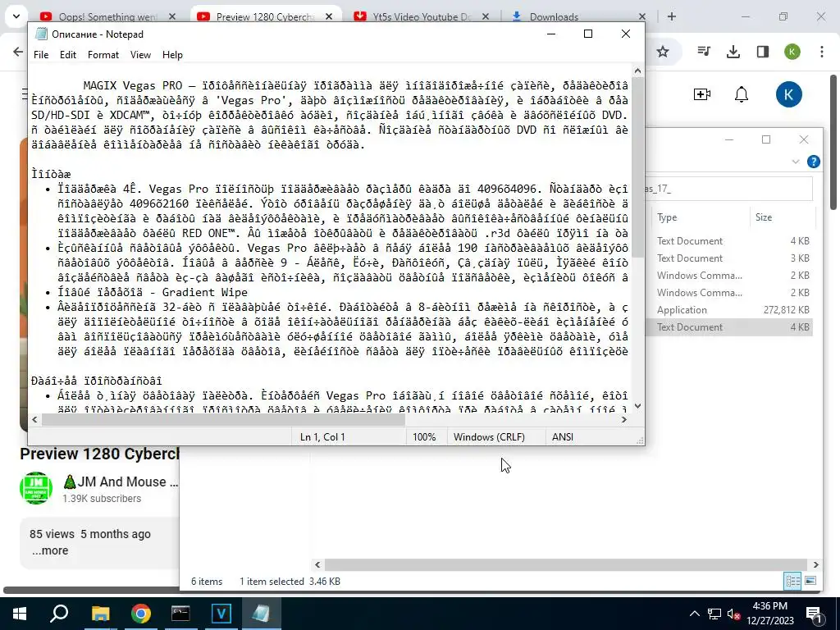This screenshot has width=840, height=630.
Task: Open the network tray icon
Action: pos(714,614)
